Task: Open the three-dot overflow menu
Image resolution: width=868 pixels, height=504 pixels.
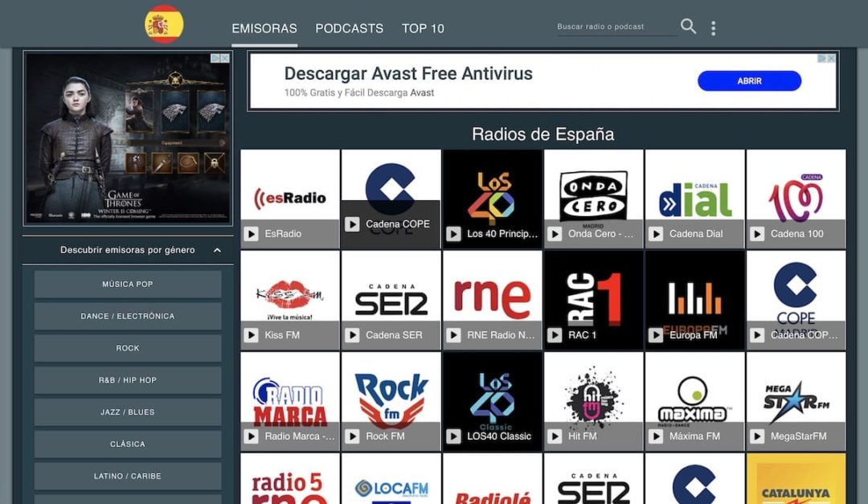Action: point(713,27)
